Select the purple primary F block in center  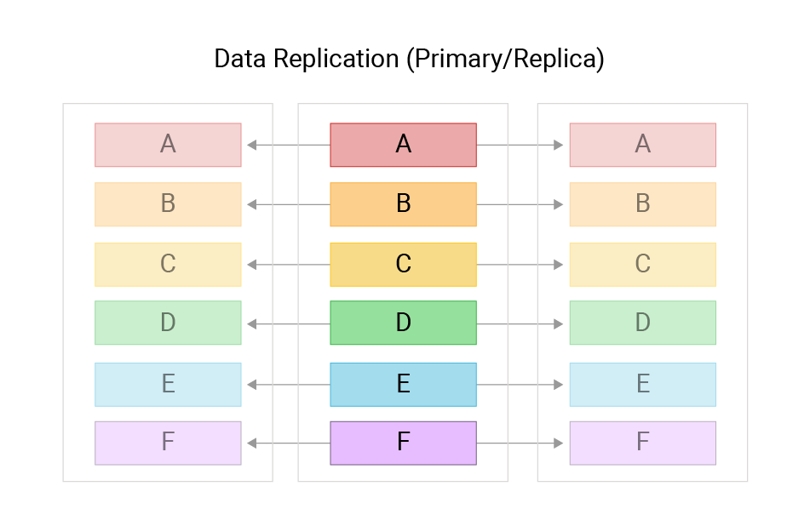403,443
